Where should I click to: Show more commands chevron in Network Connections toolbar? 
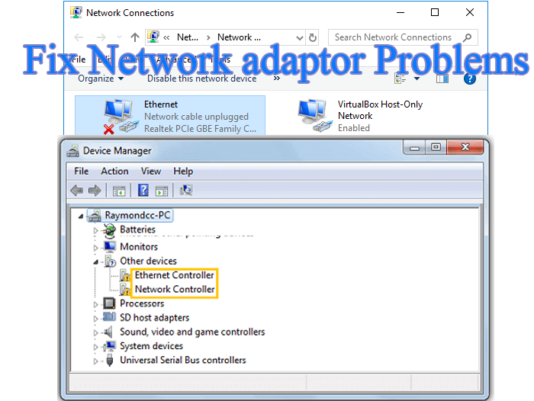277,78
